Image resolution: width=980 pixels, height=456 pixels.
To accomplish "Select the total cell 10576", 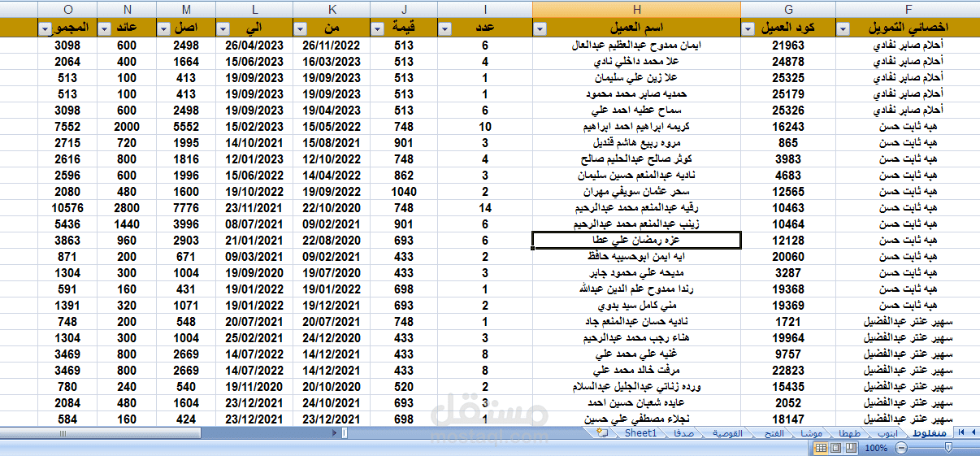I will pyautogui.click(x=67, y=208).
